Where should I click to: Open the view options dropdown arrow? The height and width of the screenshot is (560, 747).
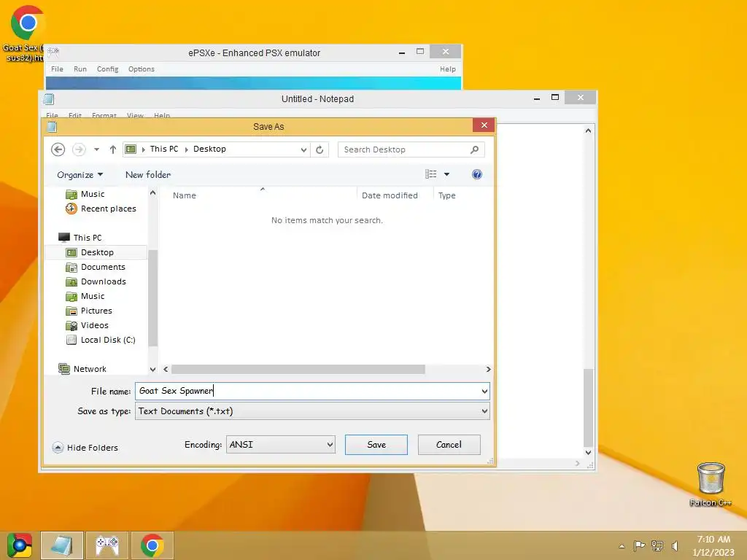[x=447, y=174]
